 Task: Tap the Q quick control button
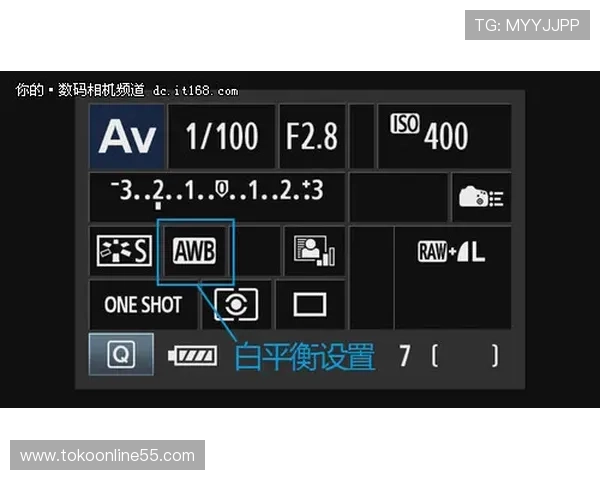[x=121, y=354]
